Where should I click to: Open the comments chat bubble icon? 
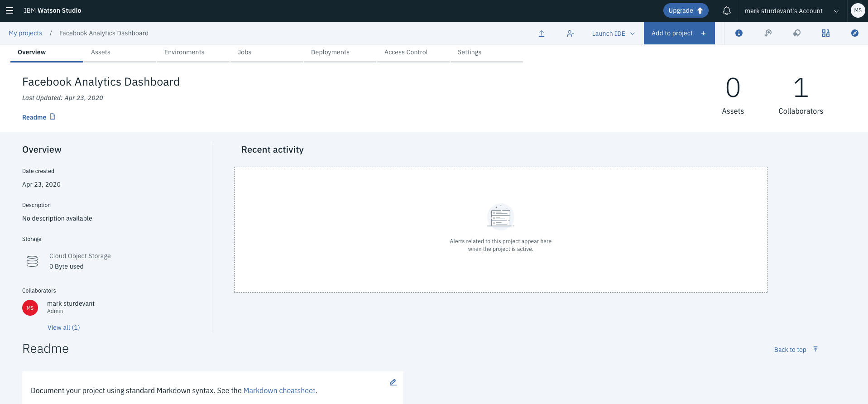point(797,33)
